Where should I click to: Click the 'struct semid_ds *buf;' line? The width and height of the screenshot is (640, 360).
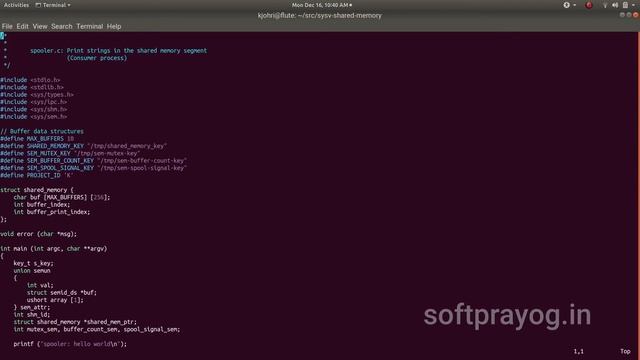click(62, 293)
